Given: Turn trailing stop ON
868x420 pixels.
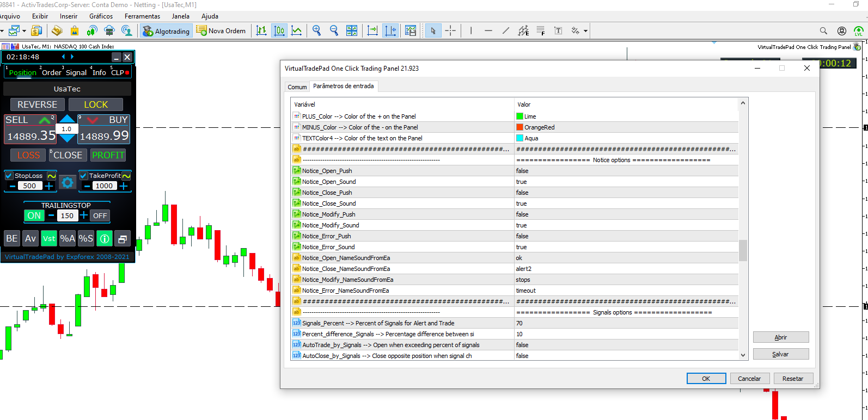Looking at the screenshot, I should 34,215.
